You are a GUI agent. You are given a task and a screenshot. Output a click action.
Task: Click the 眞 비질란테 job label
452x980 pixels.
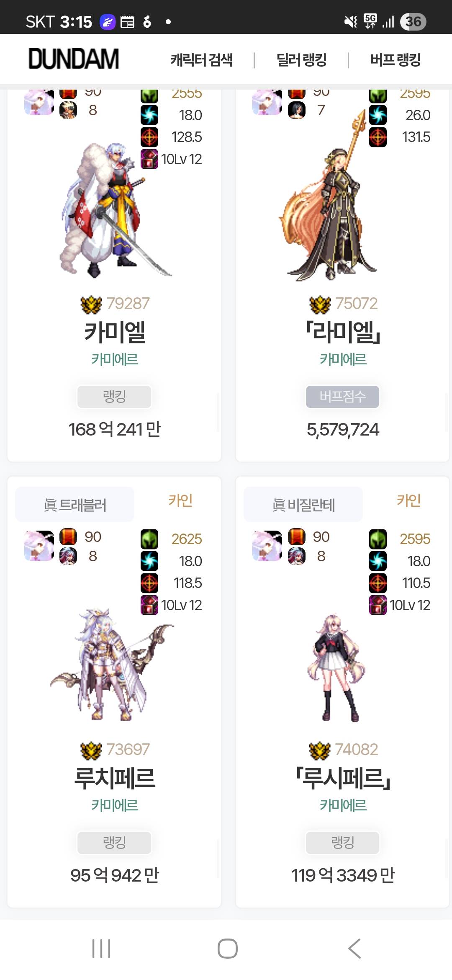point(303,505)
